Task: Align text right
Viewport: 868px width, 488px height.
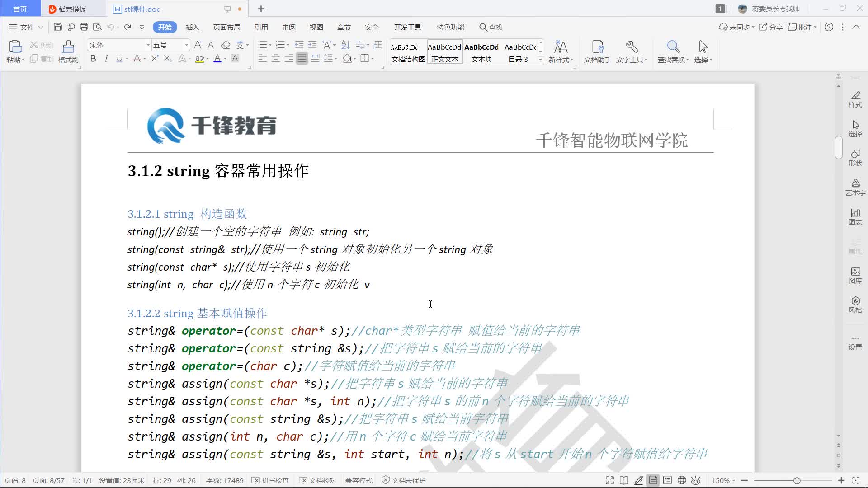Action: tap(288, 58)
